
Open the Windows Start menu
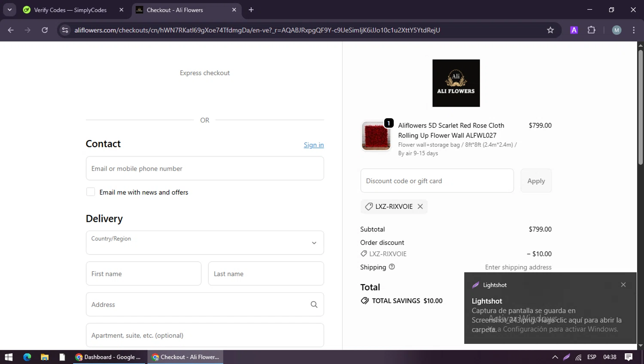click(x=9, y=357)
